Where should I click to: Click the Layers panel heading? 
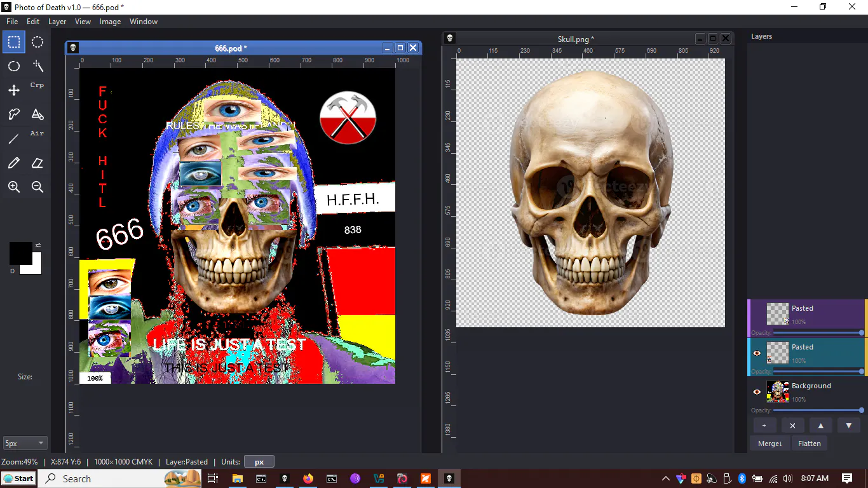[x=761, y=36]
